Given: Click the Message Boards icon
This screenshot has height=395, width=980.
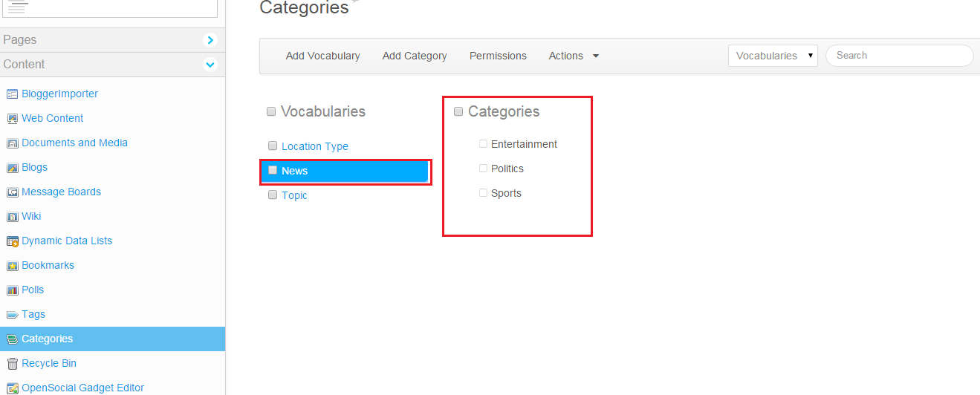Looking at the screenshot, I should coord(12,192).
